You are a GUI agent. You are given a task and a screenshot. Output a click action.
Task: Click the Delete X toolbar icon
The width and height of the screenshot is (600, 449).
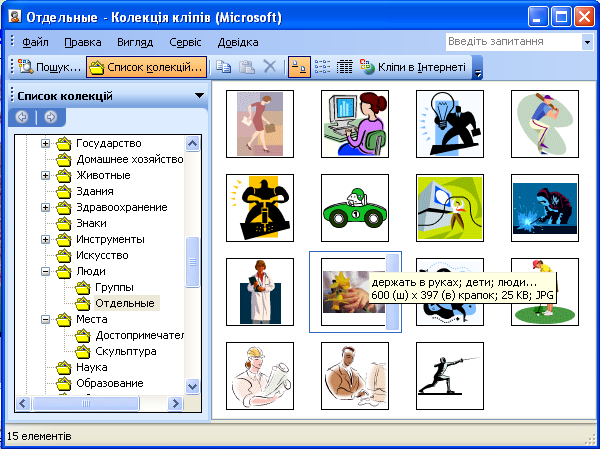[270, 67]
